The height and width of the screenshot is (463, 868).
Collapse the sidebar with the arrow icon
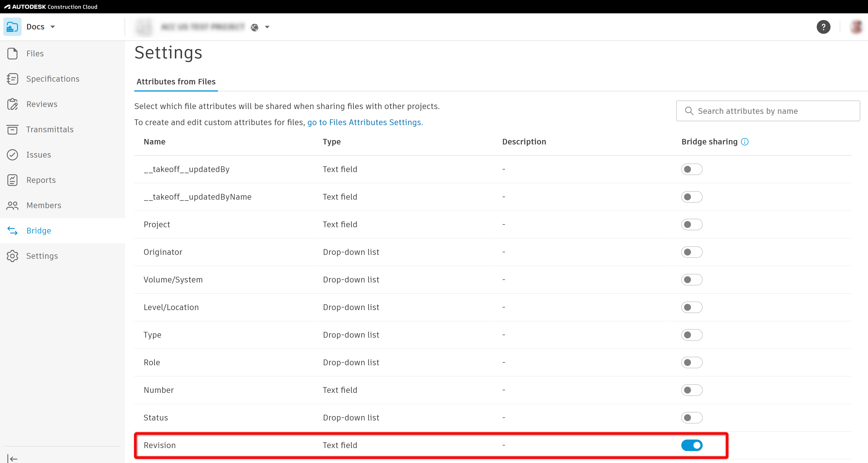12,459
